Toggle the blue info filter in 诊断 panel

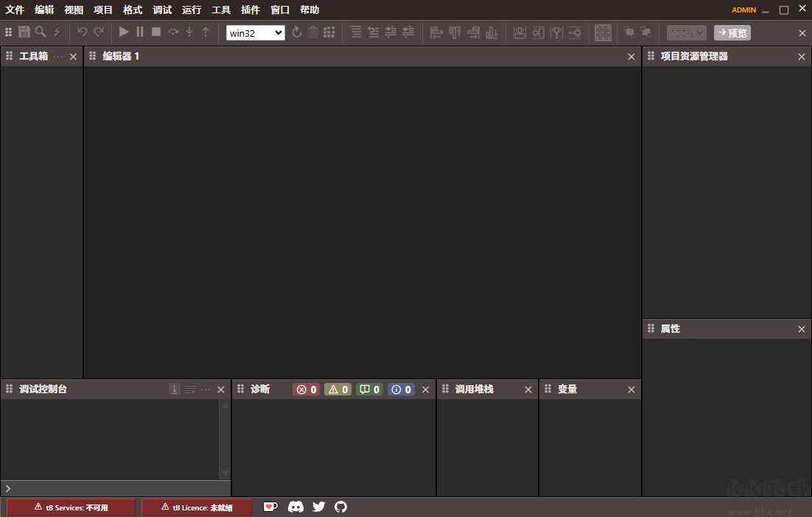click(x=401, y=390)
